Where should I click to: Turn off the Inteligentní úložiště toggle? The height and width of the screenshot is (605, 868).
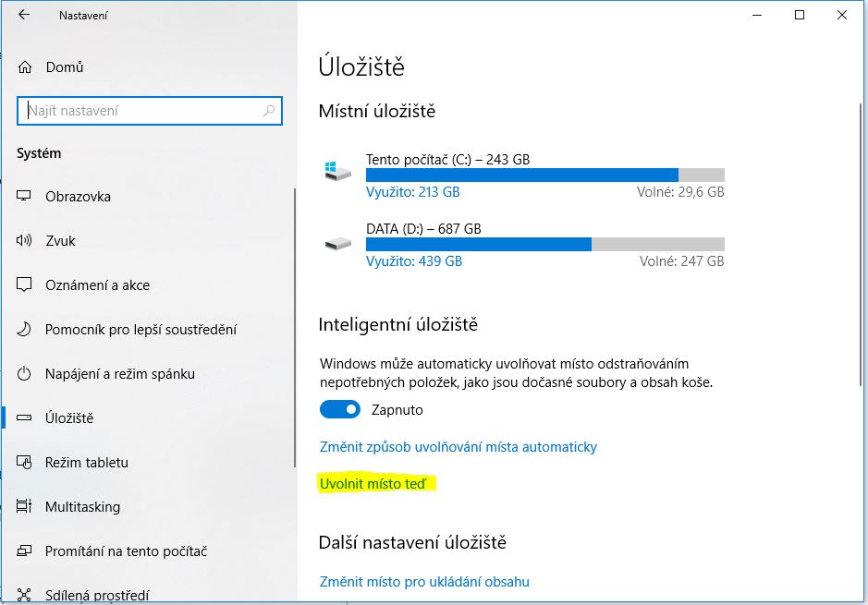coord(340,409)
